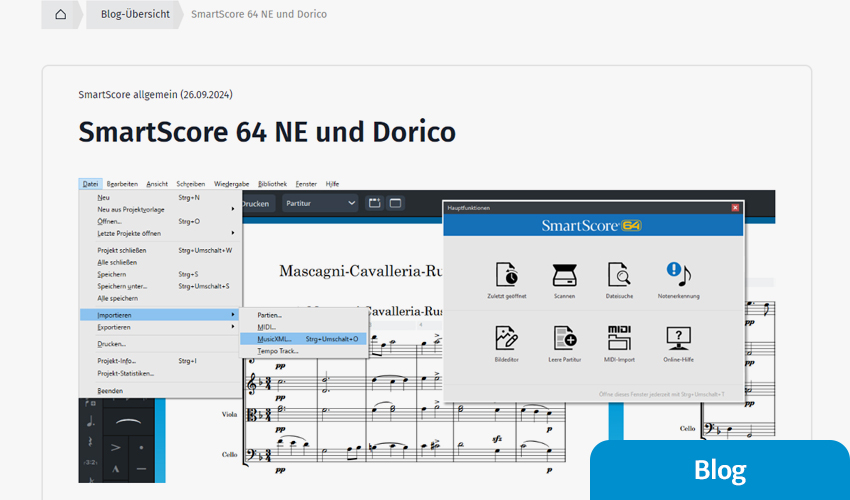Close the Hauptfunktionen window
Viewport: 850px width, 500px height.
point(735,207)
